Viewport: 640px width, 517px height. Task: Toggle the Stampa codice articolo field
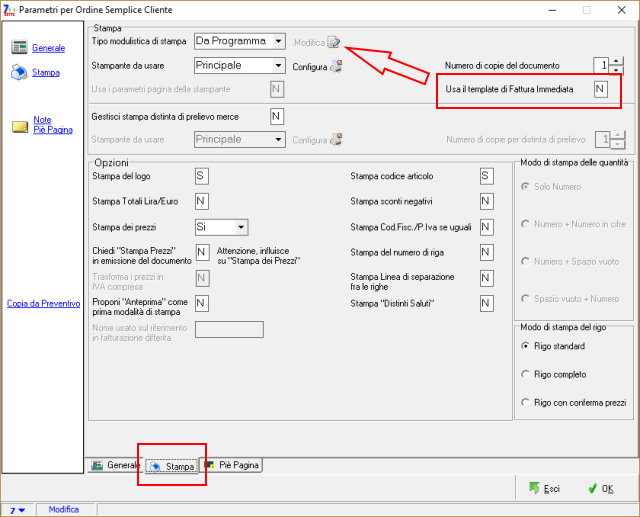coord(487,176)
